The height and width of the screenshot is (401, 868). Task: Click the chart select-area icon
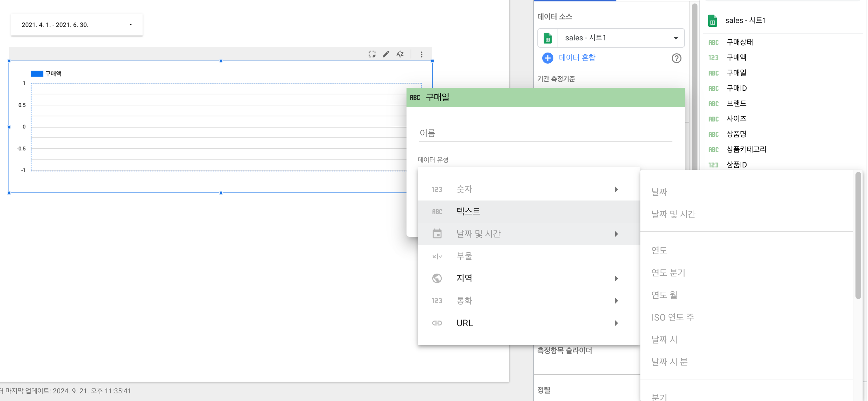click(x=372, y=54)
